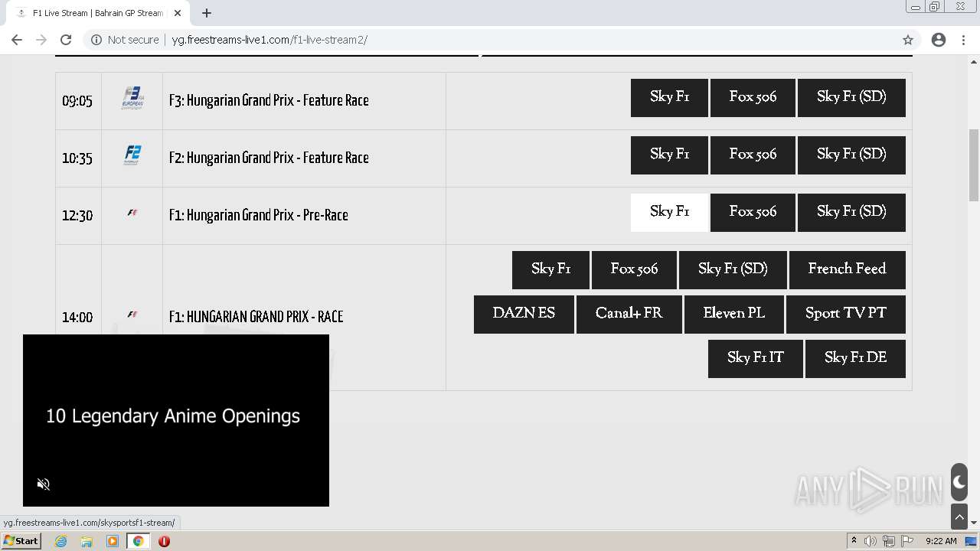Click F2 series logo icon
Image resolution: width=980 pixels, height=551 pixels.
coord(132,155)
